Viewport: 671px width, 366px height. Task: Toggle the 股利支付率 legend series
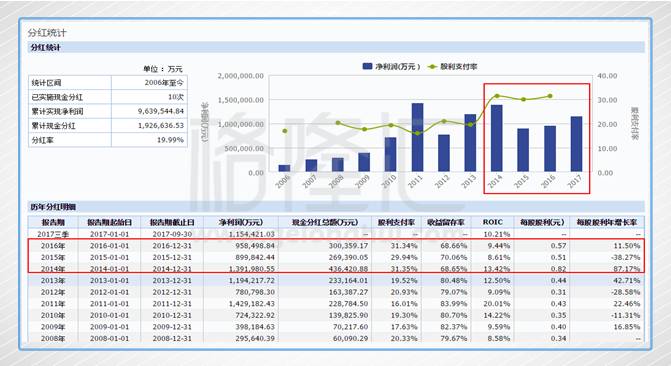coord(453,66)
